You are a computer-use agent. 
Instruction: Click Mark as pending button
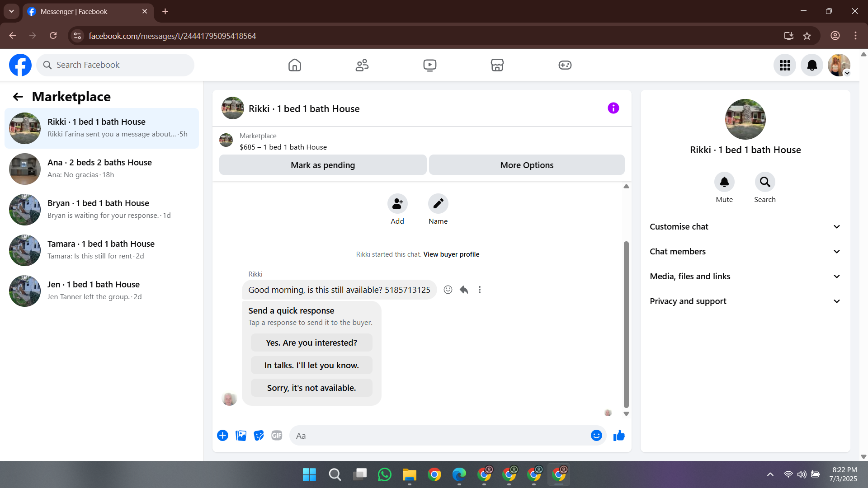coord(323,165)
